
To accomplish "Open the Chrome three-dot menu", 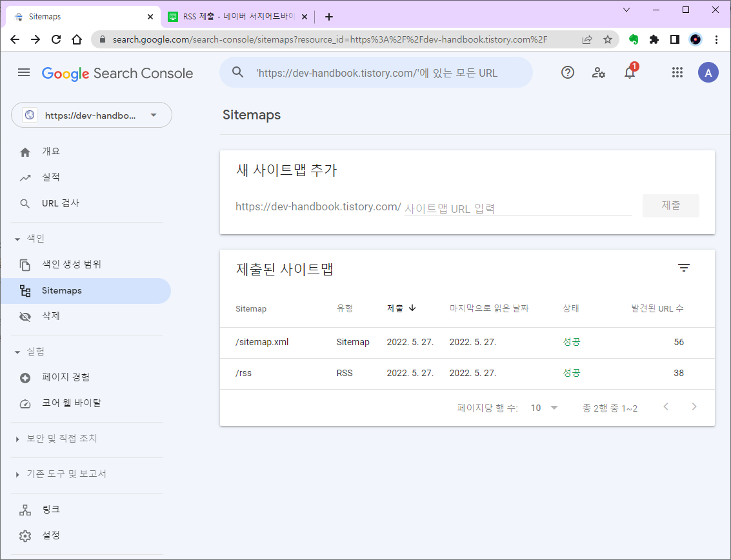I will click(x=717, y=39).
